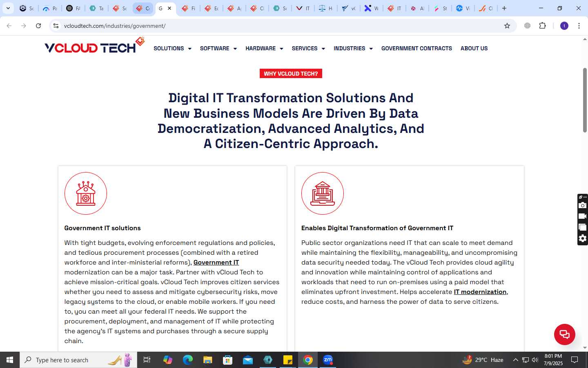The image size is (588, 368).
Task: Go forward to the next page
Action: 24,26
